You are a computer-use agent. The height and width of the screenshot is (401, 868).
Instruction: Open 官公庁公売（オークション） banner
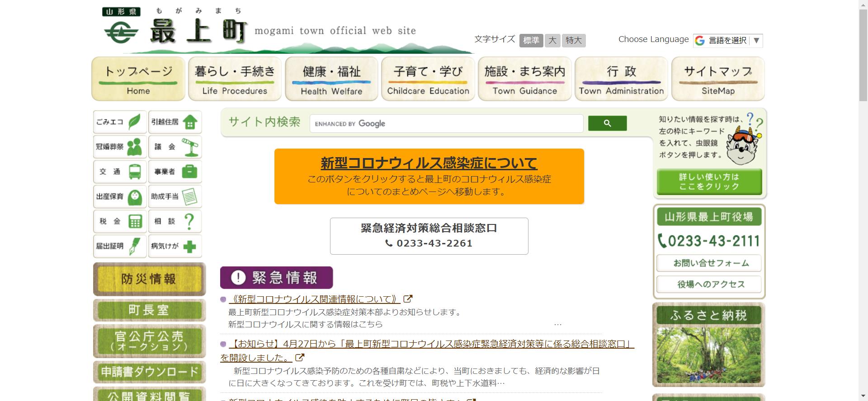coord(149,341)
